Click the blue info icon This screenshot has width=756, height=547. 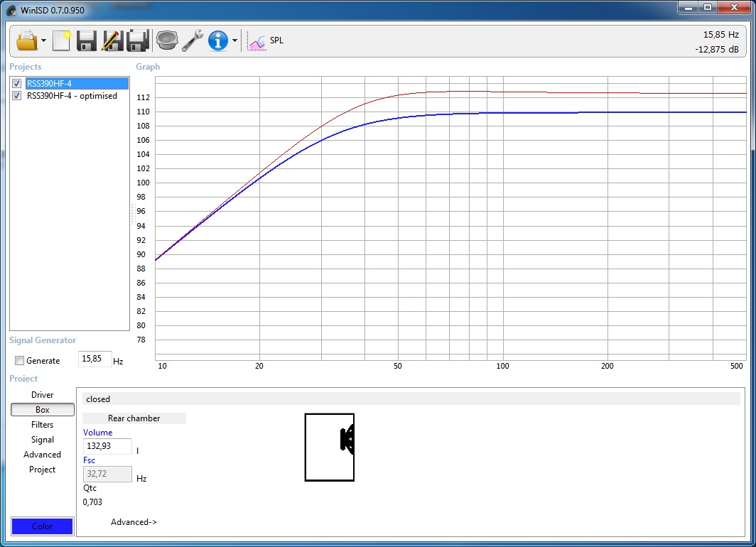[218, 40]
